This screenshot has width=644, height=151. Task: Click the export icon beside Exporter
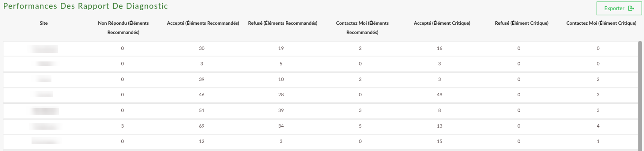pos(631,8)
